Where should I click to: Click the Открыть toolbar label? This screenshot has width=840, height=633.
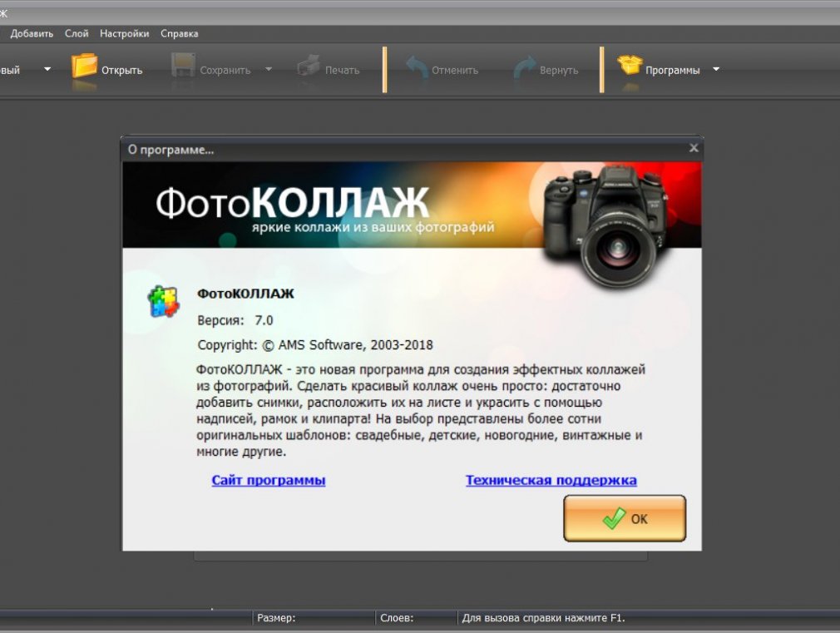122,70
